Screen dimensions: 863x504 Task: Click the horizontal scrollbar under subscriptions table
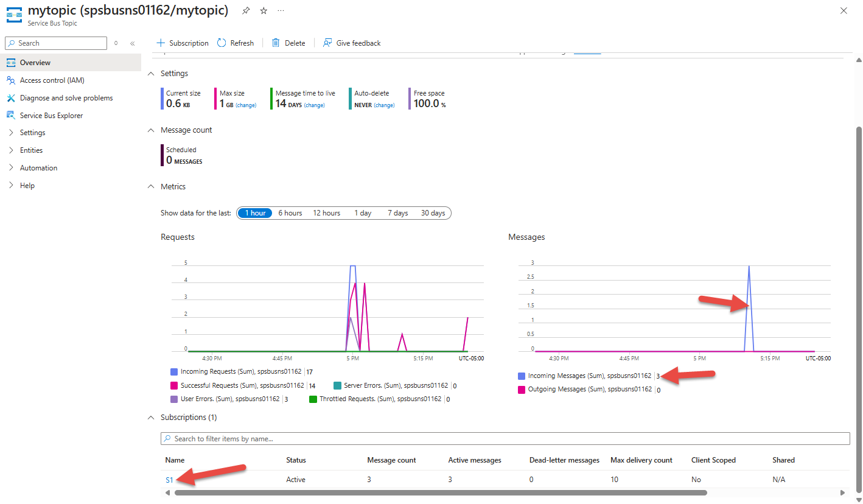pos(441,493)
